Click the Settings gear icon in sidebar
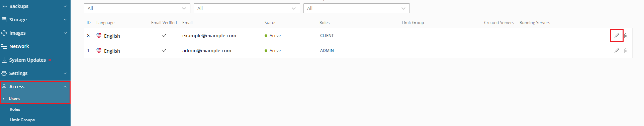 (x=4, y=73)
